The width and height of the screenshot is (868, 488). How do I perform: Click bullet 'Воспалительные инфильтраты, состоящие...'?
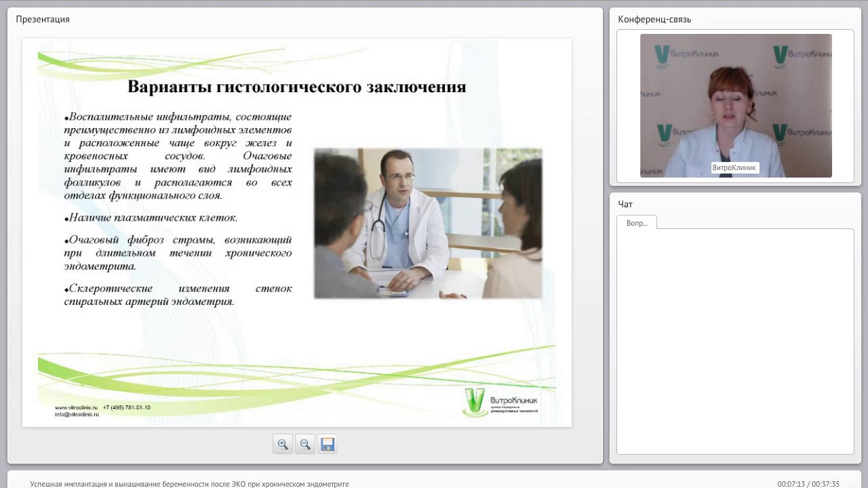coord(178,156)
